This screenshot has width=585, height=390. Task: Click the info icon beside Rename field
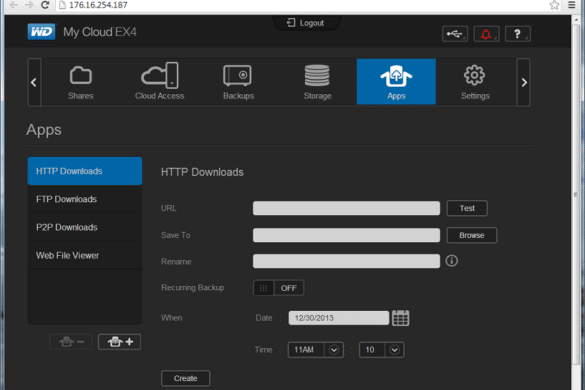pos(451,261)
